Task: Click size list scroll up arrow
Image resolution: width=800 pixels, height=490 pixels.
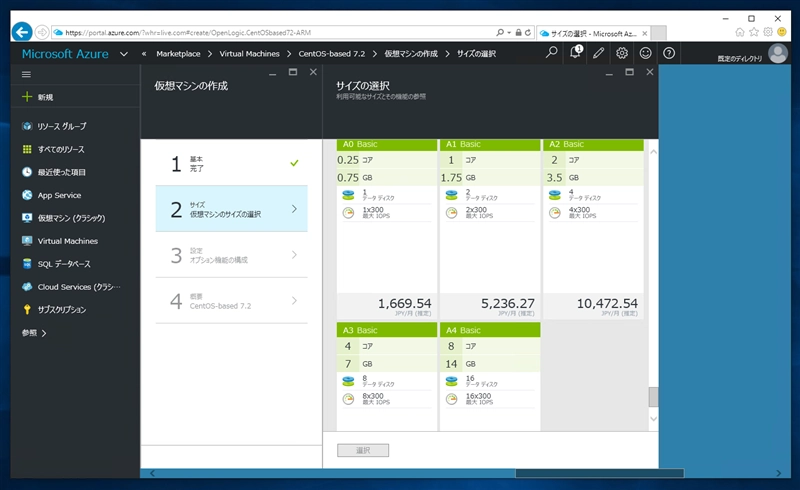Action: click(653, 152)
